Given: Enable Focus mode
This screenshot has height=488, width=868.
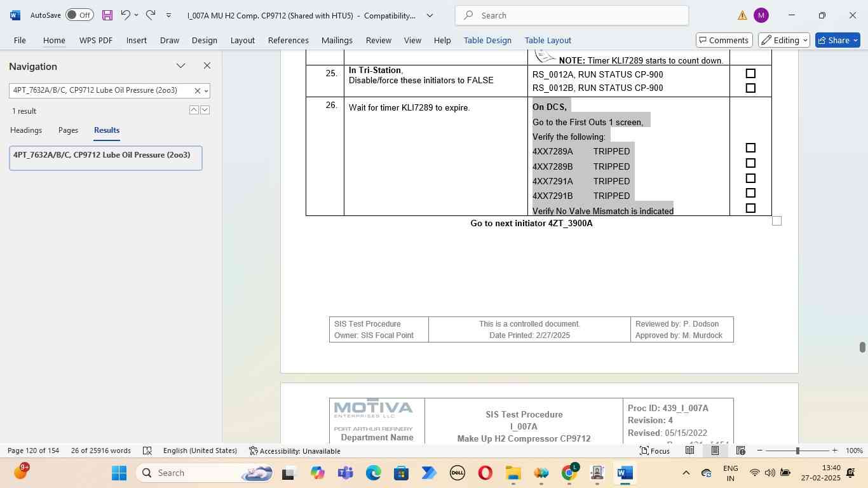Looking at the screenshot, I should click(654, 451).
